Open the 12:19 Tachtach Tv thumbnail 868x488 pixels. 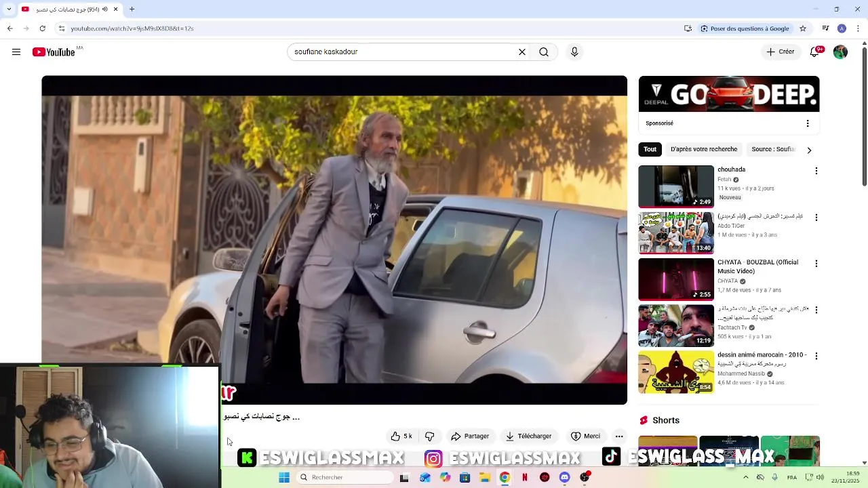click(676, 325)
